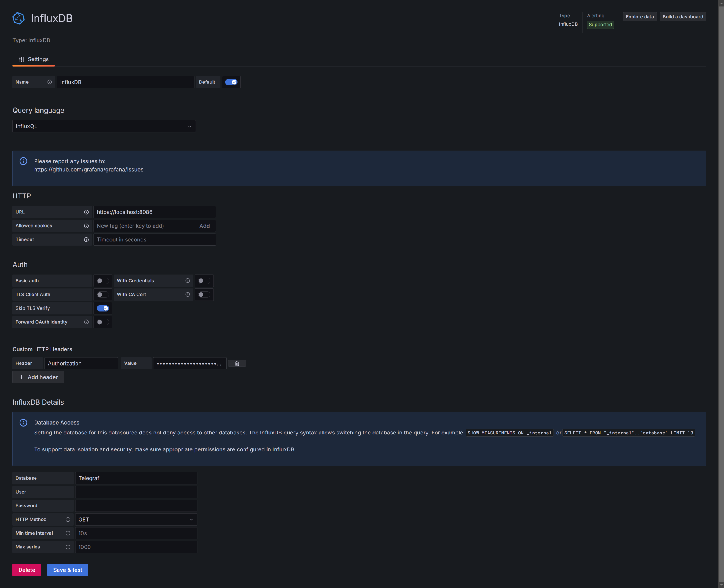
Task: Click the Name field info icon
Action: click(49, 82)
